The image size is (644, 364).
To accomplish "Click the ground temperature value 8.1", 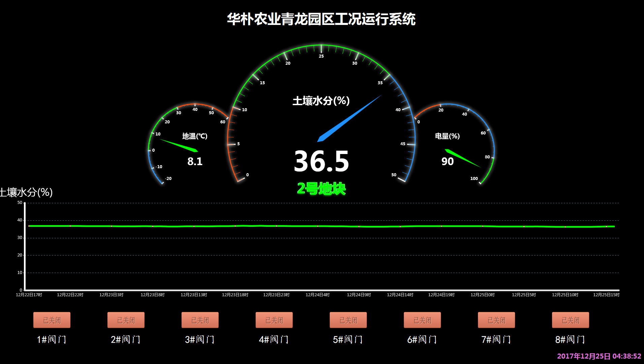I will tap(195, 161).
